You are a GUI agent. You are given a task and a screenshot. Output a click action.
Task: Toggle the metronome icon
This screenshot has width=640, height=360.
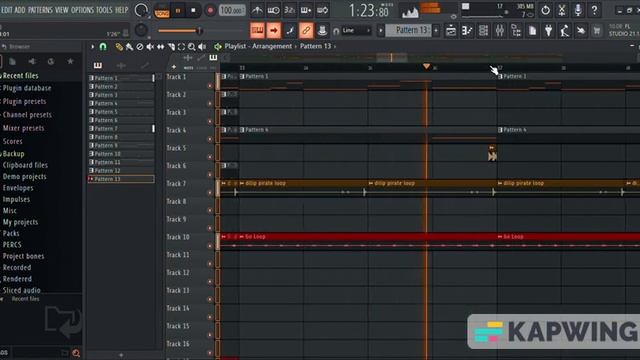pos(257,10)
